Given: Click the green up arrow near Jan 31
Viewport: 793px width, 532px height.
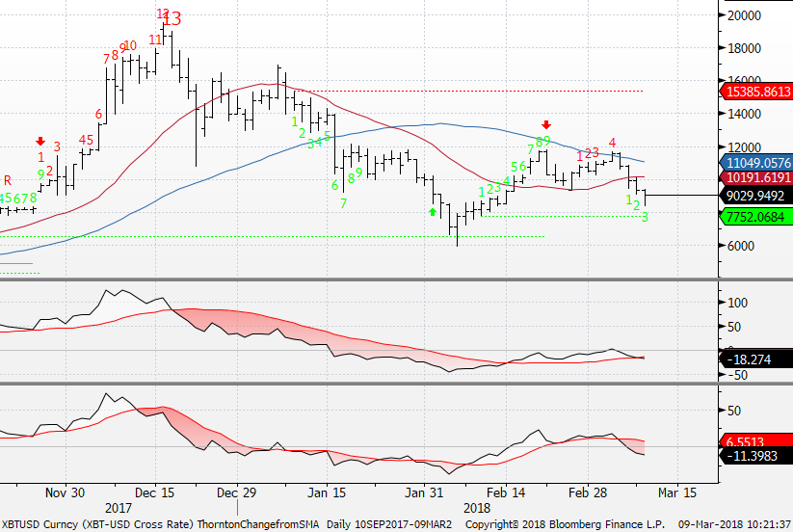Looking at the screenshot, I should pyautogui.click(x=433, y=212).
